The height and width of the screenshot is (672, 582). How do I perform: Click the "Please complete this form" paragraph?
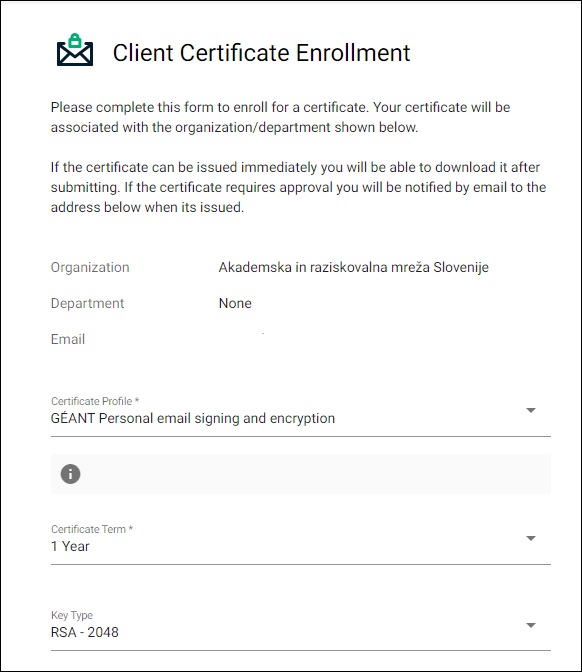[x=280, y=117]
